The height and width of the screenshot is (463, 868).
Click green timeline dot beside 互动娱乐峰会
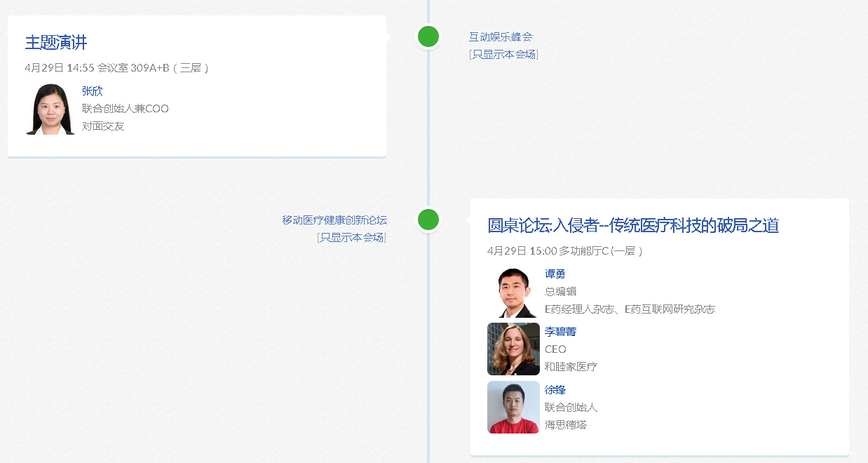428,36
